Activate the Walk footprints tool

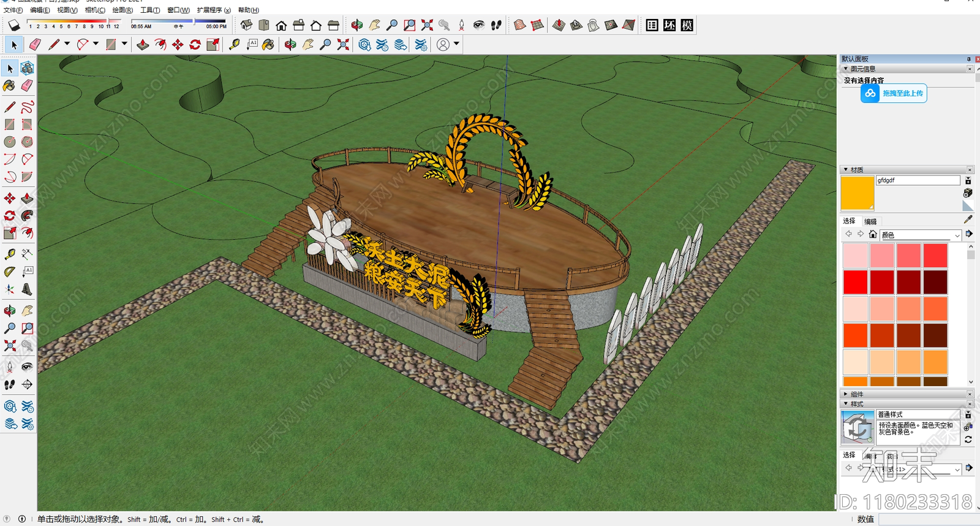click(x=496, y=25)
